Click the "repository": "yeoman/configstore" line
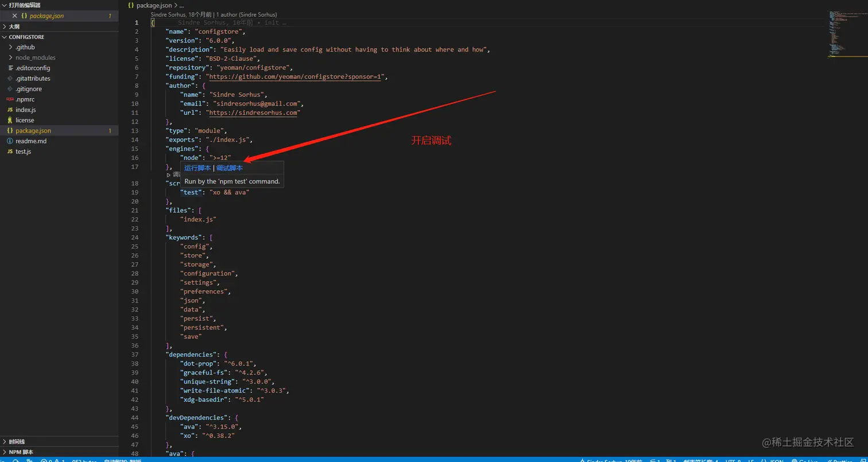Screen dimensions: 868x462 coord(230,68)
